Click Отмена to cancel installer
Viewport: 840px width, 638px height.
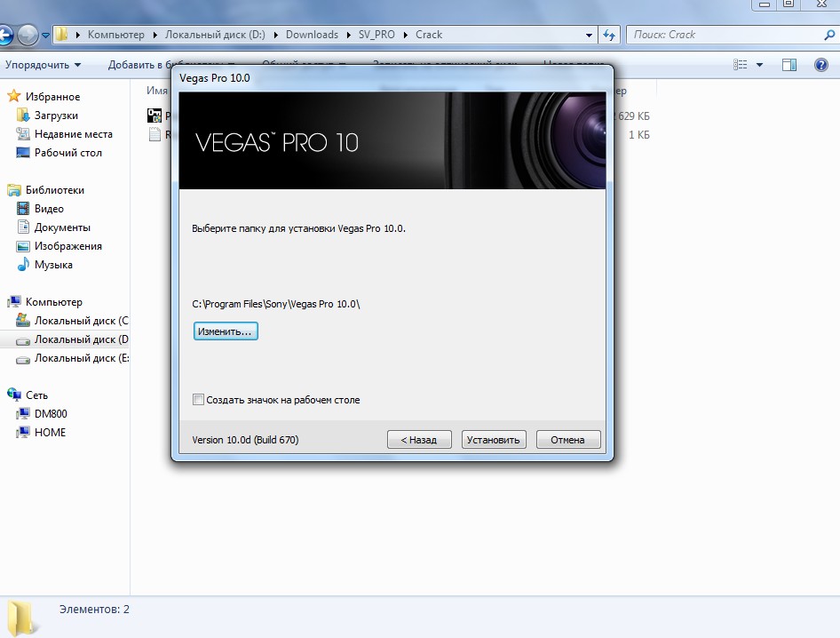(568, 440)
